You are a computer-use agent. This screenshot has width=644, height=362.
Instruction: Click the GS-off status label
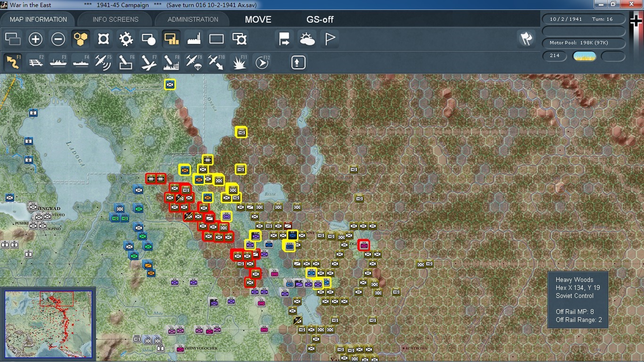(320, 19)
